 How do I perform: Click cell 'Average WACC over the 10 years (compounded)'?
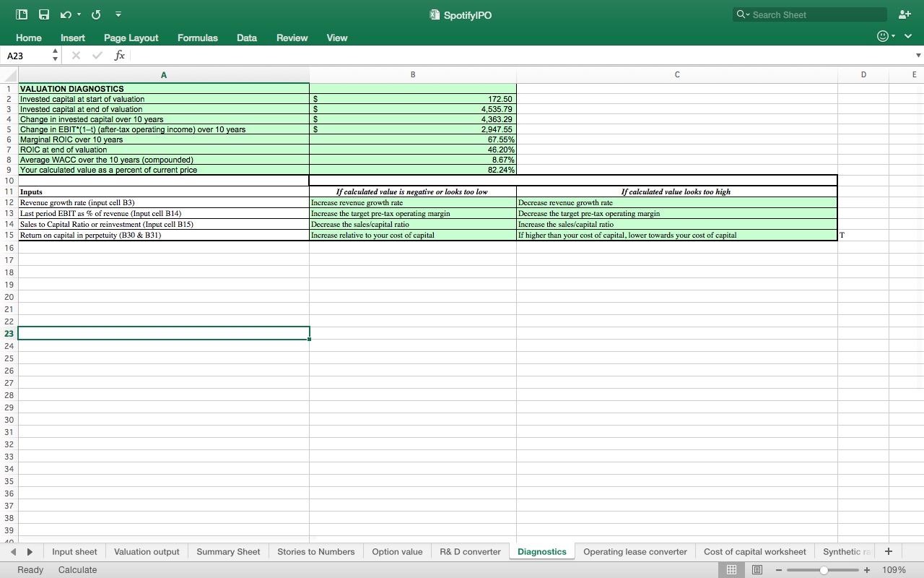coord(164,160)
